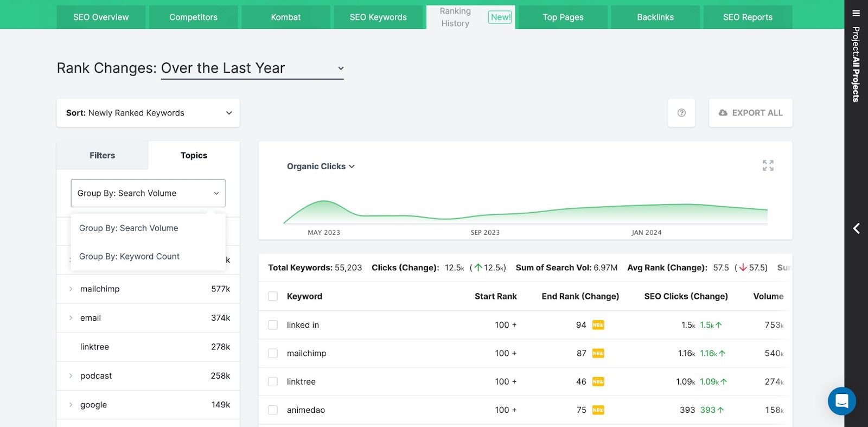Screen dimensions: 868x427
Task: Click the Project: All Projects label
Action: [856, 64]
